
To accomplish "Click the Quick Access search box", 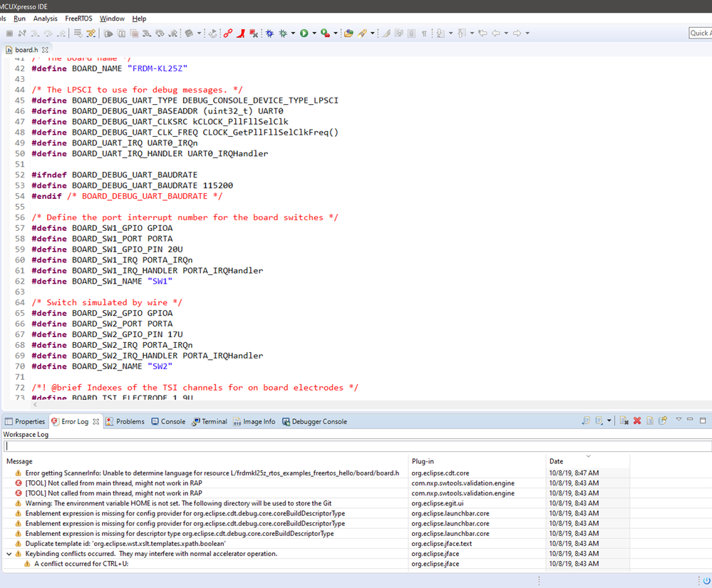I will pyautogui.click(x=700, y=33).
